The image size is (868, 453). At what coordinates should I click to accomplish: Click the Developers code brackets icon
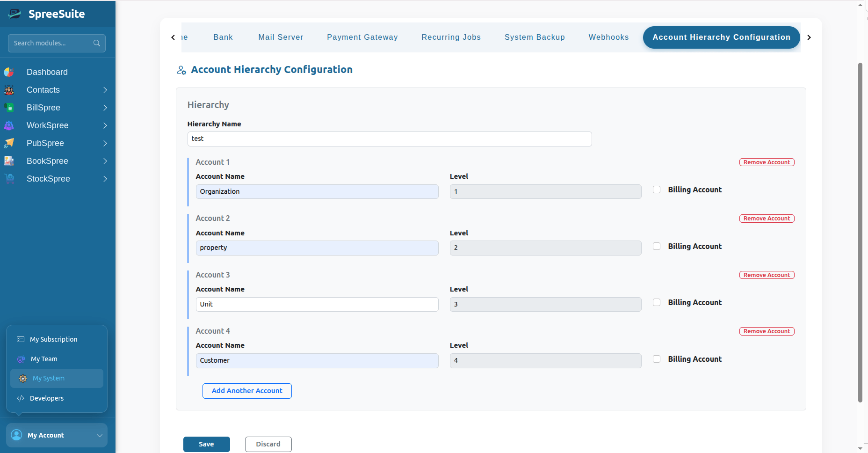pyautogui.click(x=21, y=398)
